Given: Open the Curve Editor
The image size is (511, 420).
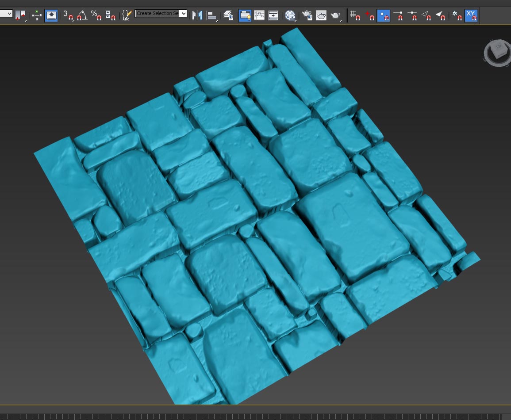Looking at the screenshot, I should pyautogui.click(x=259, y=15).
